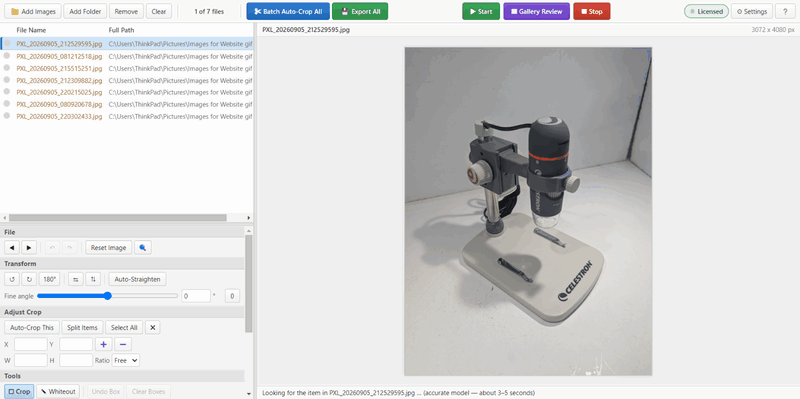
Task: Click Reset Image button
Action: [108, 247]
